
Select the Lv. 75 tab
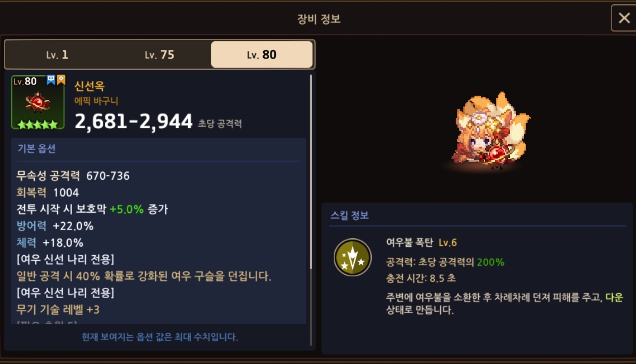(159, 55)
